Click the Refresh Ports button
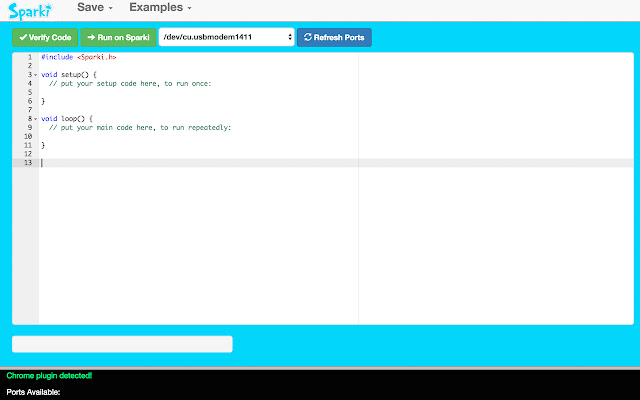 (x=334, y=38)
